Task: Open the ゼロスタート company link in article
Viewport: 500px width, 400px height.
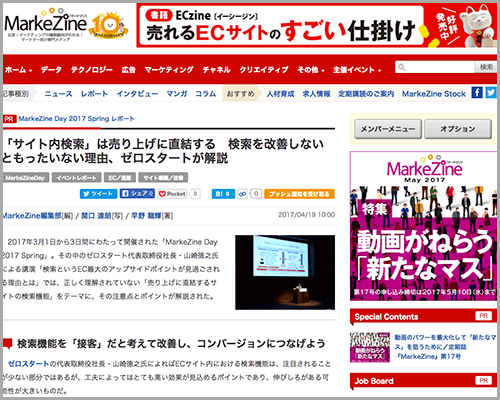Action: [28, 364]
